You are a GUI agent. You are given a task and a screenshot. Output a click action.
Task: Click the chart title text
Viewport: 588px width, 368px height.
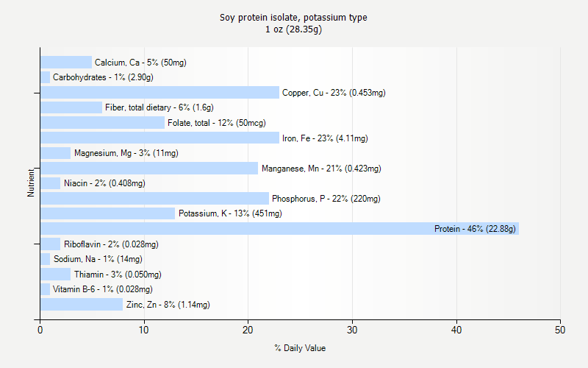[x=293, y=23]
